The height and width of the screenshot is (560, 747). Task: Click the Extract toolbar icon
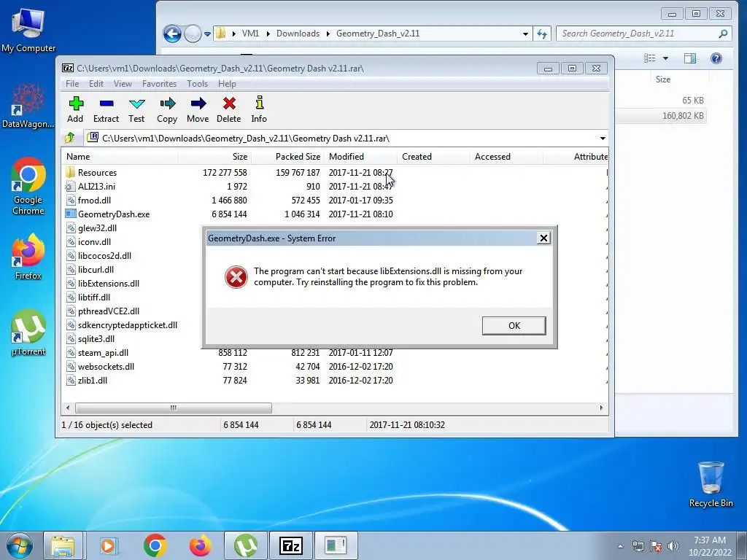[x=106, y=109]
